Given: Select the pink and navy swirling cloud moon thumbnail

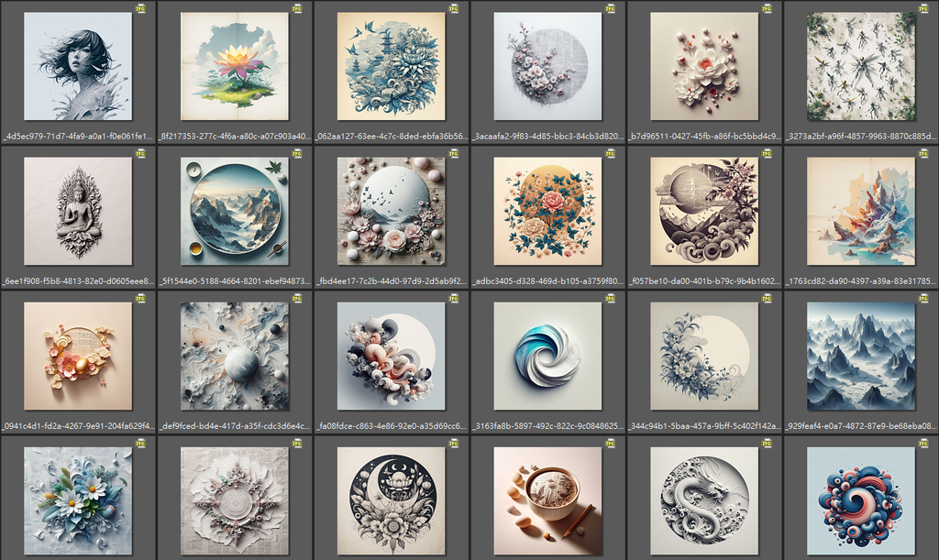Looking at the screenshot, I should click(x=391, y=356).
